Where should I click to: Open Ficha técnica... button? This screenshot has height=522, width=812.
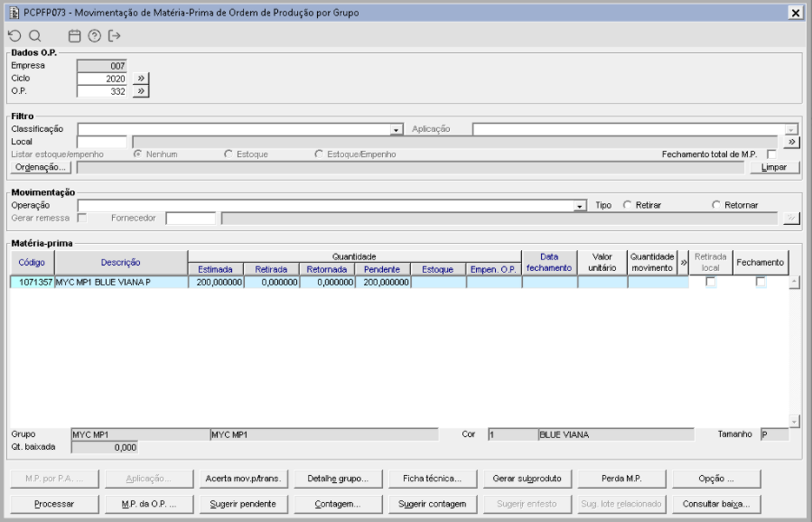pyautogui.click(x=433, y=479)
